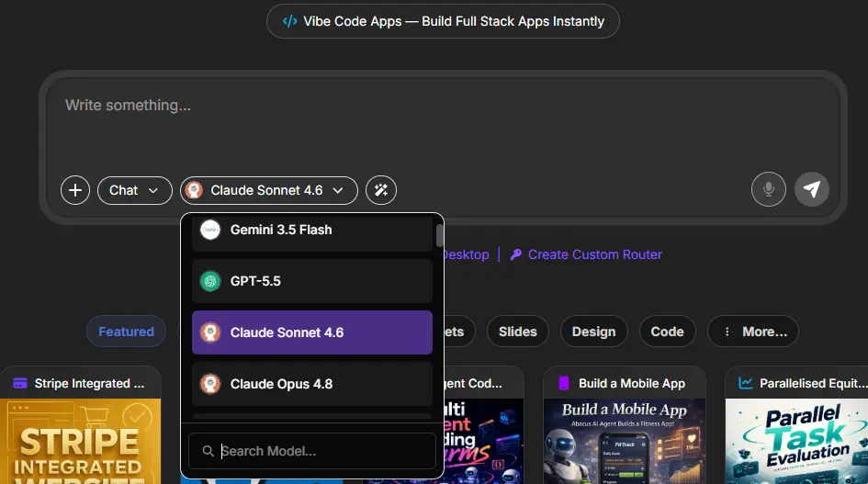
Task: Select the Featured category tab
Action: click(126, 332)
